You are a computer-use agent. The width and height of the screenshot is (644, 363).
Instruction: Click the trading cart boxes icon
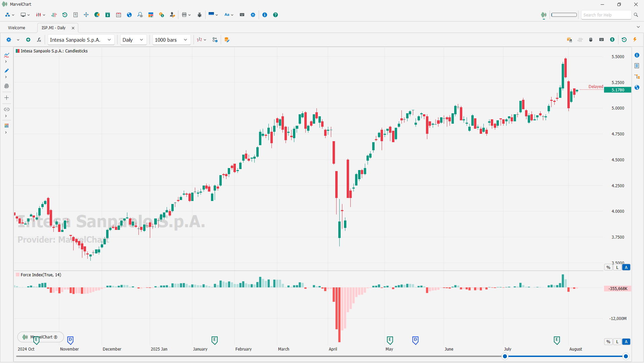[x=569, y=40]
